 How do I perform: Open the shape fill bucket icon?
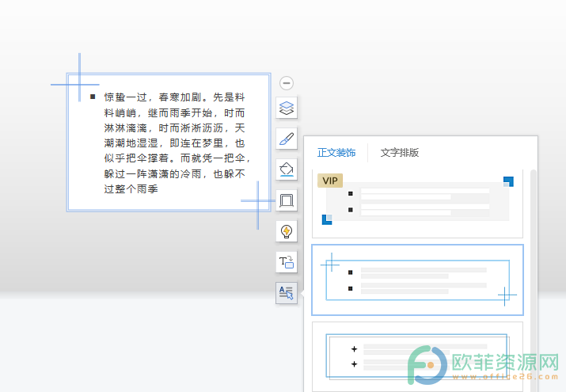point(287,169)
